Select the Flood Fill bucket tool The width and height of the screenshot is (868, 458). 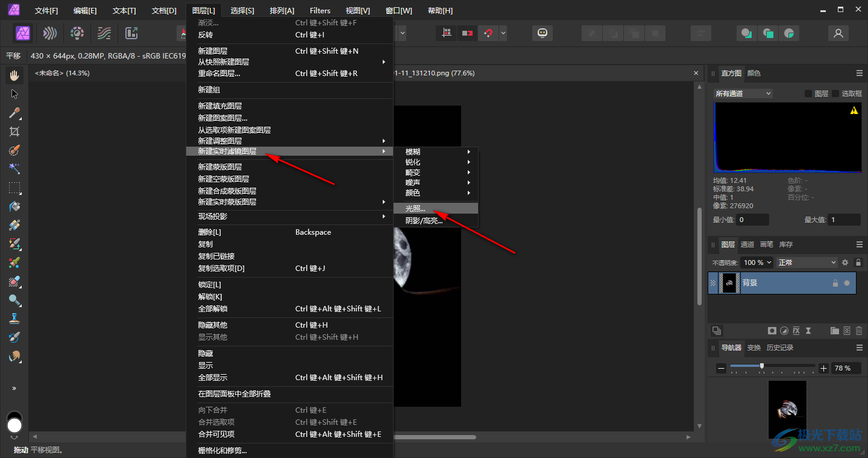coord(14,206)
